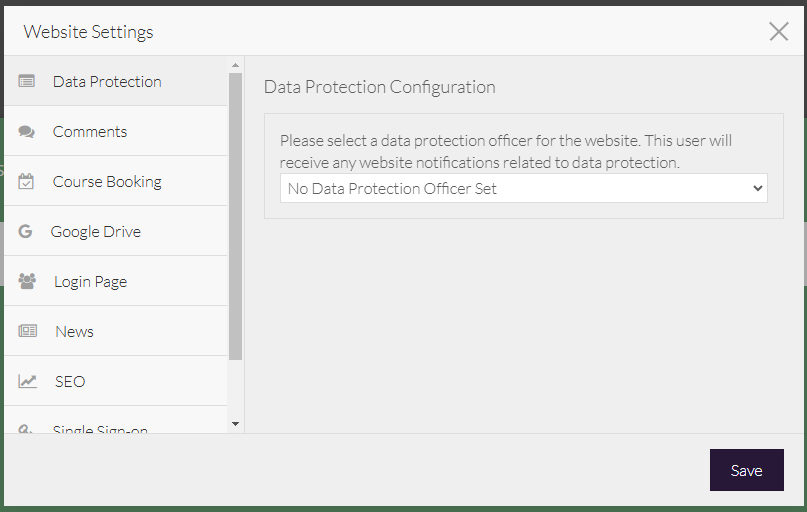Image resolution: width=807 pixels, height=512 pixels.
Task: Switch to Course Booking settings
Action: pos(107,181)
